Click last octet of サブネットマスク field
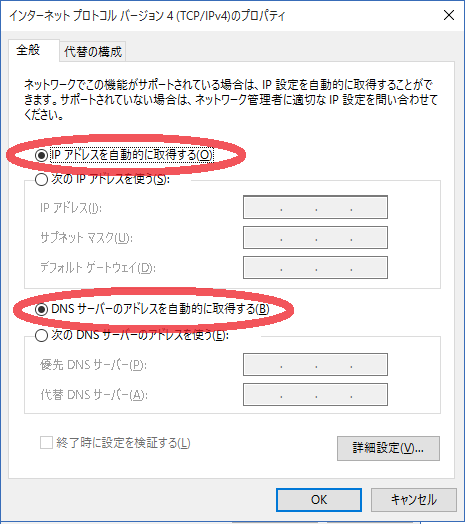This screenshot has width=465, height=524. click(x=369, y=238)
